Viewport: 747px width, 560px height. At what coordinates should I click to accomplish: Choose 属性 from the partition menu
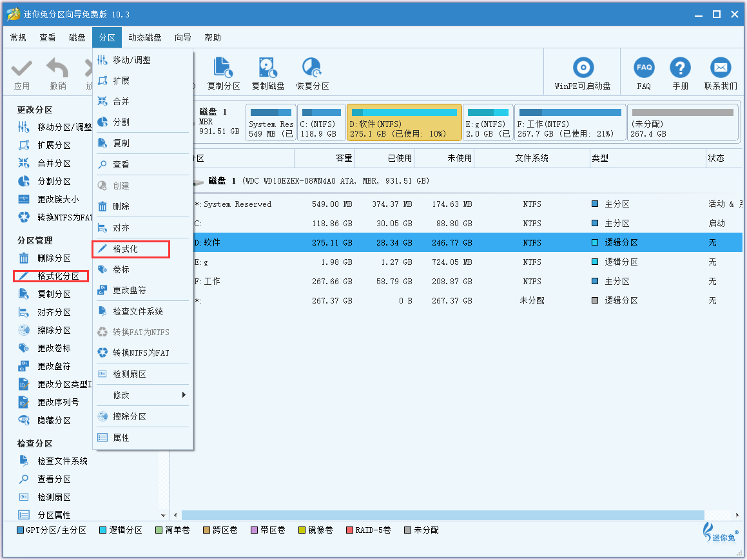[143, 438]
